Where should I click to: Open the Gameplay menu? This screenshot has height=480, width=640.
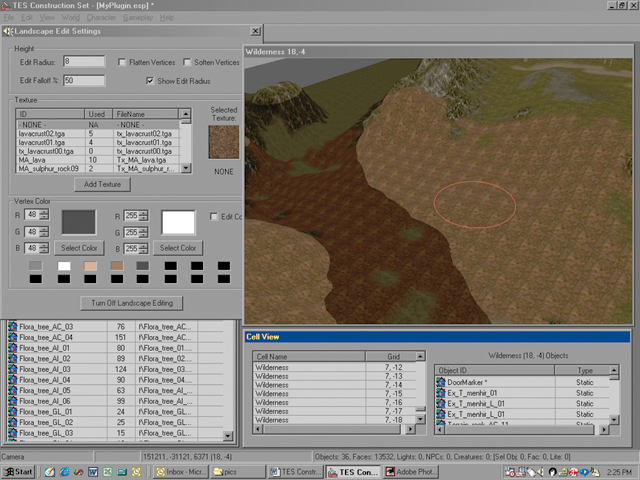pos(138,18)
